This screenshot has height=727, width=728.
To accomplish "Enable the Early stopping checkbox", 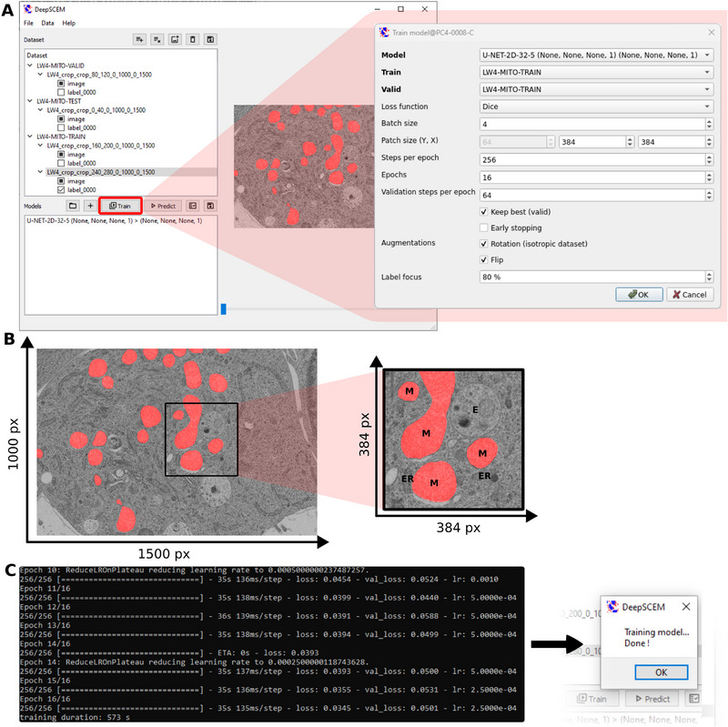I will [x=483, y=227].
